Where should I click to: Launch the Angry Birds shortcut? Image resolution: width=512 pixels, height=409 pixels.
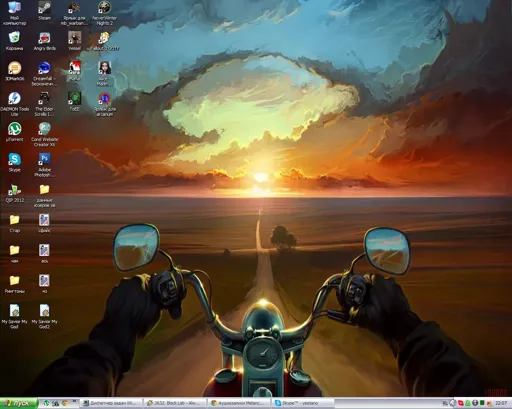(x=44, y=41)
